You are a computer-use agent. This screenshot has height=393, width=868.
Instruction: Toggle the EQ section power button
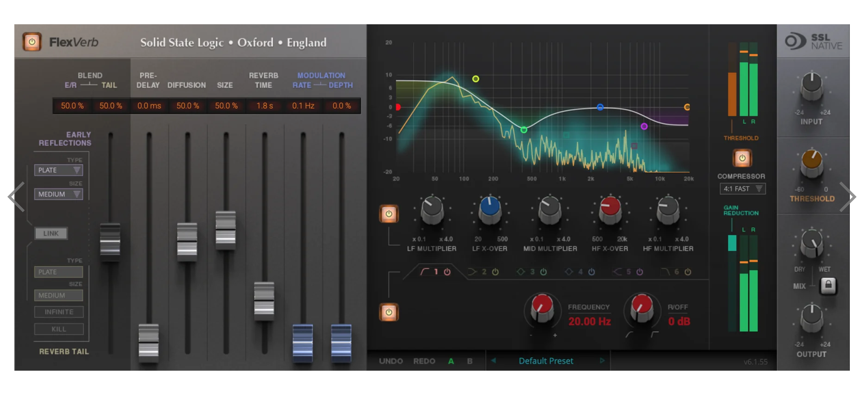click(388, 312)
